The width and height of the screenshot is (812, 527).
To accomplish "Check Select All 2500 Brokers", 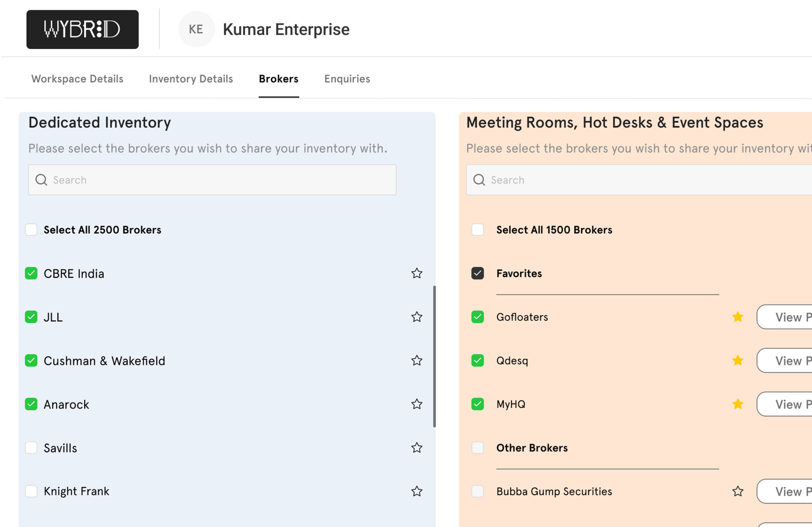I will tap(31, 230).
